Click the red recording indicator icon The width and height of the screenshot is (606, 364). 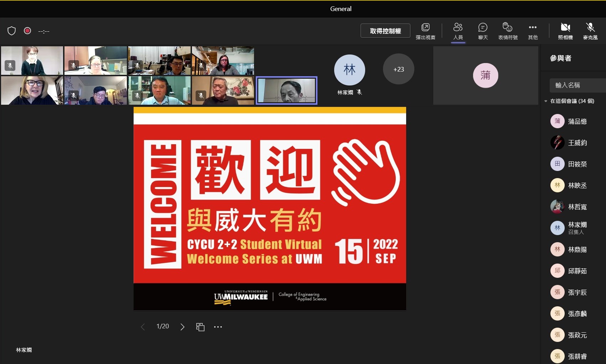pyautogui.click(x=27, y=31)
